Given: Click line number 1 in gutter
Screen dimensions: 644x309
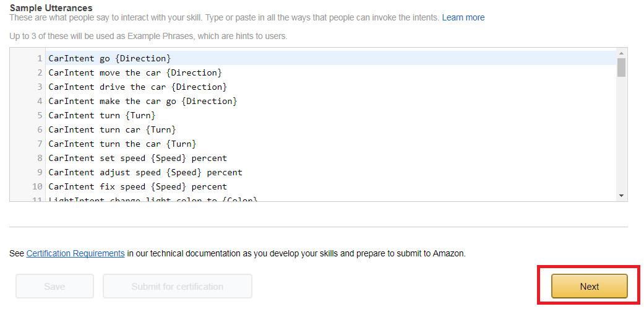Looking at the screenshot, I should [x=40, y=58].
